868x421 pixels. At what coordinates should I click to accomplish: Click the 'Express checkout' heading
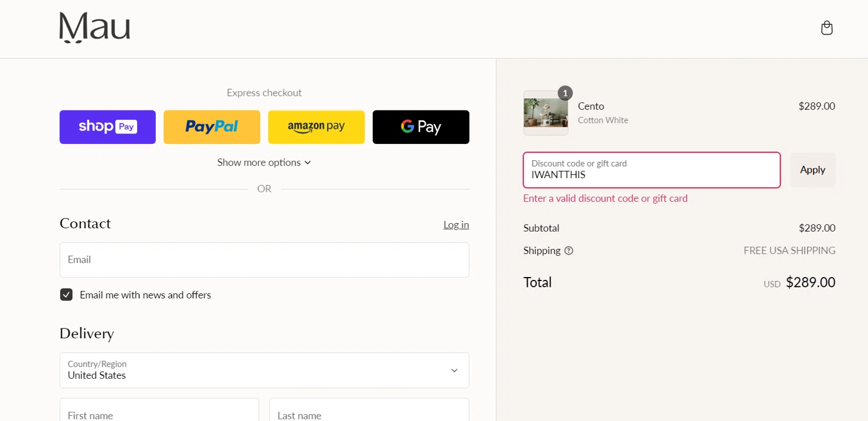point(264,93)
